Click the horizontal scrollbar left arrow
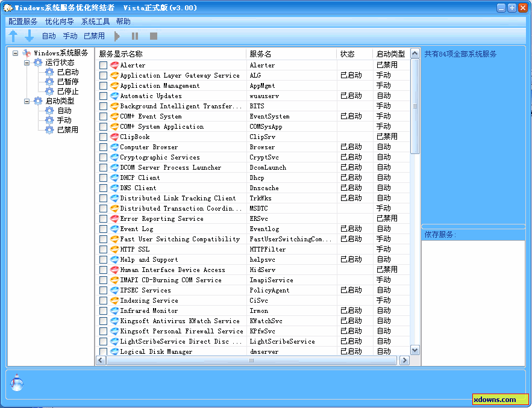 (x=101, y=360)
